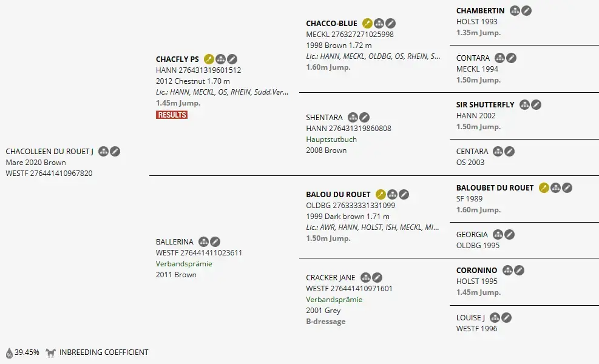Edit Shentara using the pencil icon

365,117
